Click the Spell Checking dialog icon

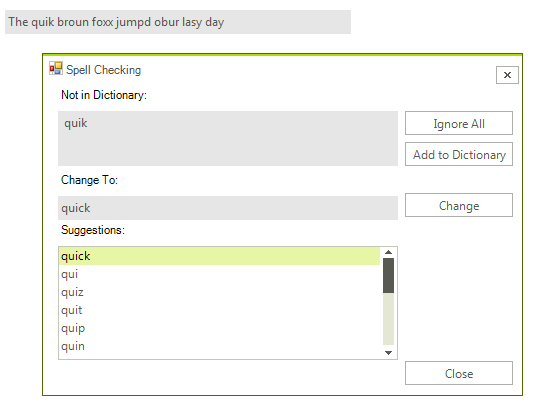click(x=56, y=68)
